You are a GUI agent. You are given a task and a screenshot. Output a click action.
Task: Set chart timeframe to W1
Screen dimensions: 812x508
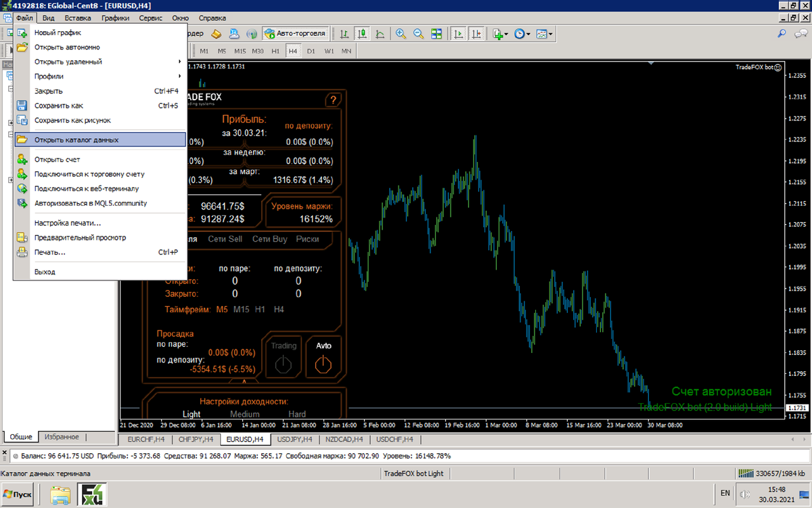(x=329, y=51)
